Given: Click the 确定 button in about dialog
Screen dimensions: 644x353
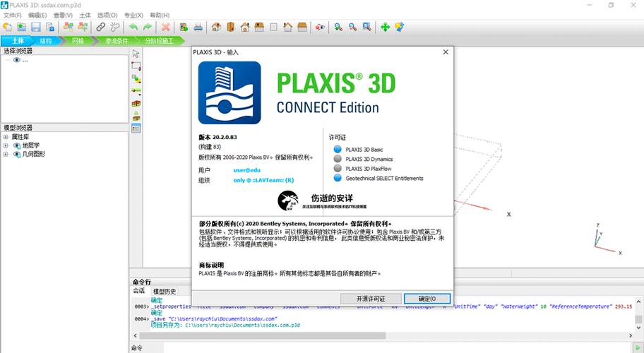Looking at the screenshot, I should click(x=427, y=299).
